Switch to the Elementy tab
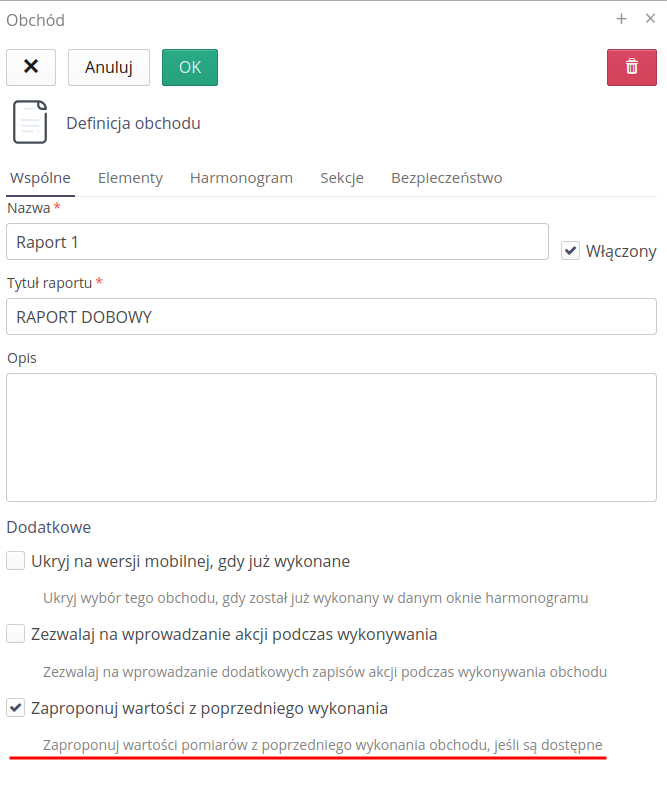The width and height of the screenshot is (667, 797). pyautogui.click(x=130, y=178)
